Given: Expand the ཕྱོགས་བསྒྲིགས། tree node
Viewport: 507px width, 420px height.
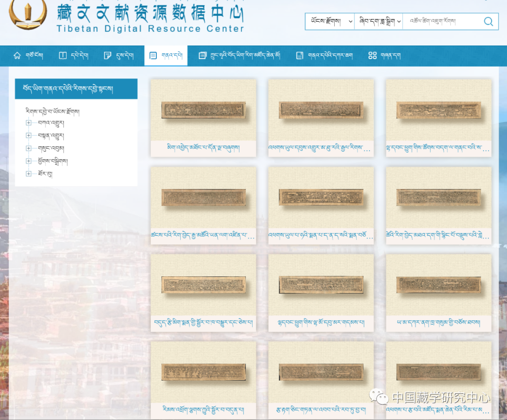Looking at the screenshot, I should [29, 161].
